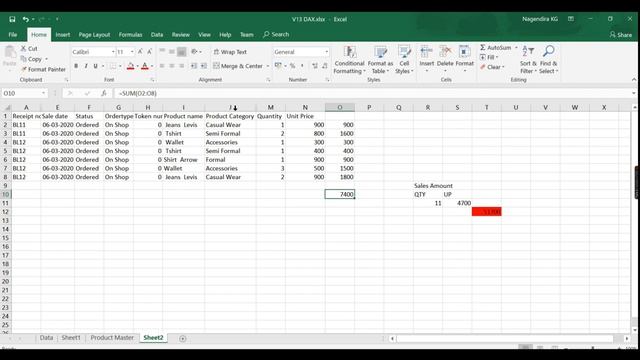This screenshot has width=640, height=360.
Task: Expand Font group dialog launcher
Action: pos(152,80)
